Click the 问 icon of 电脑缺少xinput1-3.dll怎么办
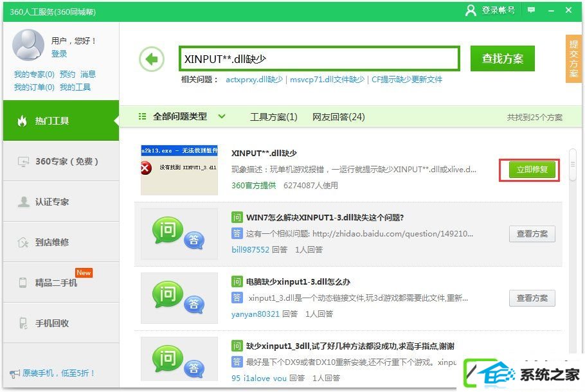Image resolution: width=585 pixels, height=392 pixels. [237, 281]
